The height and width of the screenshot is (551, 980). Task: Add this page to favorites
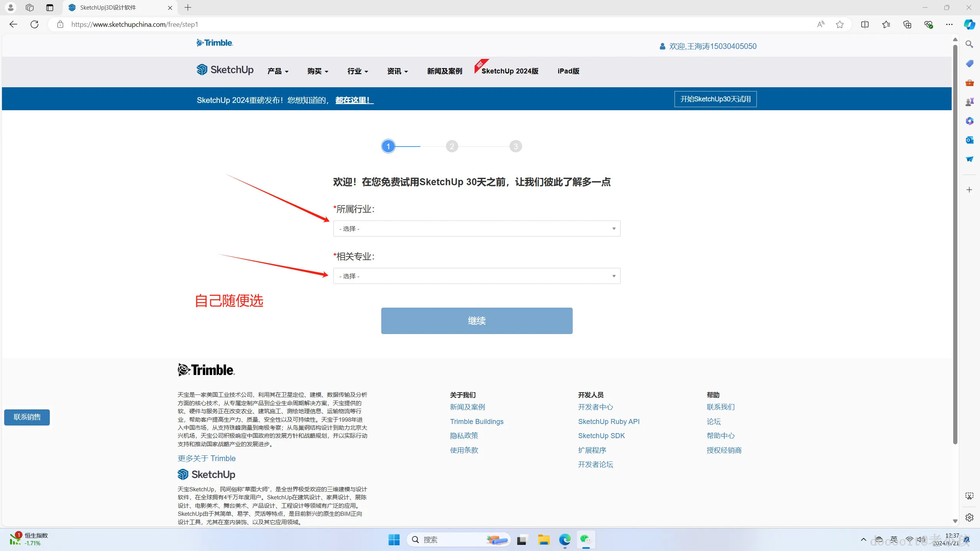(x=840, y=24)
